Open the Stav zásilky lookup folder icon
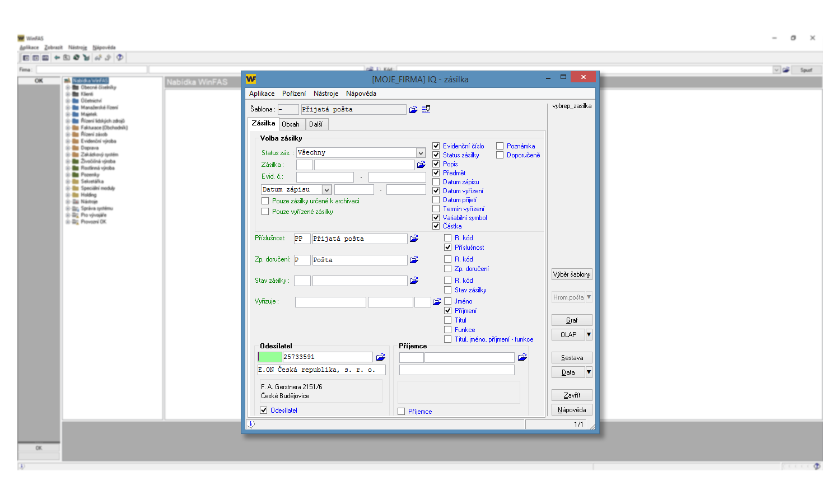The width and height of the screenshot is (840, 504). coord(414,281)
